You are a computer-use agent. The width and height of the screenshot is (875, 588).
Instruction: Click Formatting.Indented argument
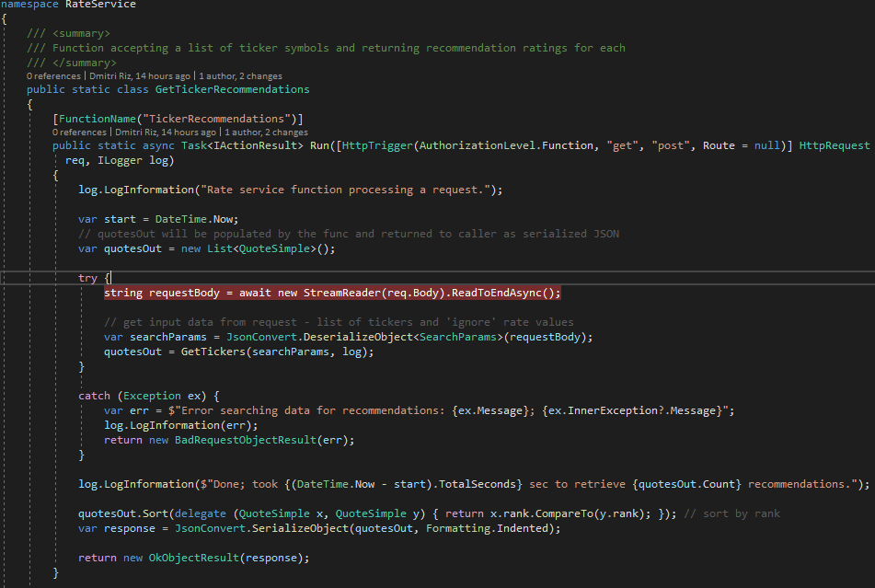click(x=487, y=528)
